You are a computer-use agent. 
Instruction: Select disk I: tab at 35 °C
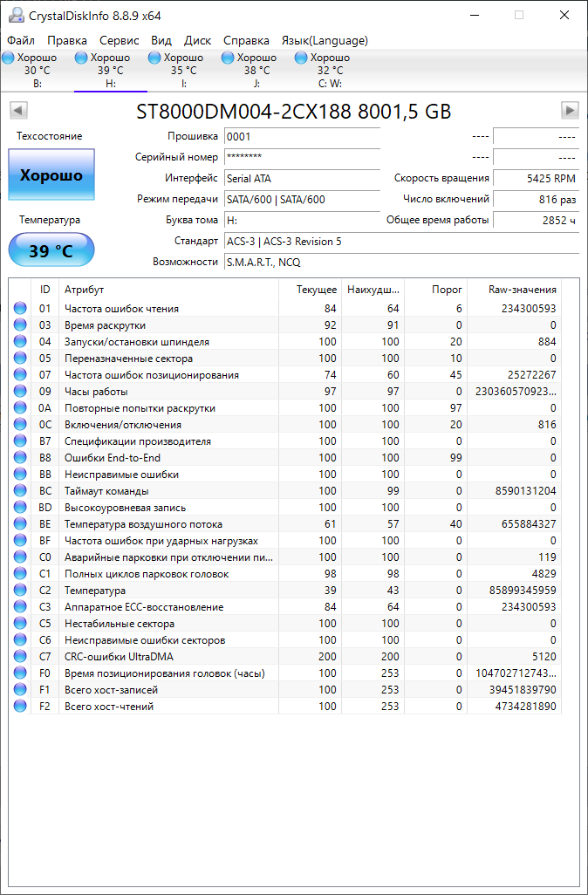point(184,70)
